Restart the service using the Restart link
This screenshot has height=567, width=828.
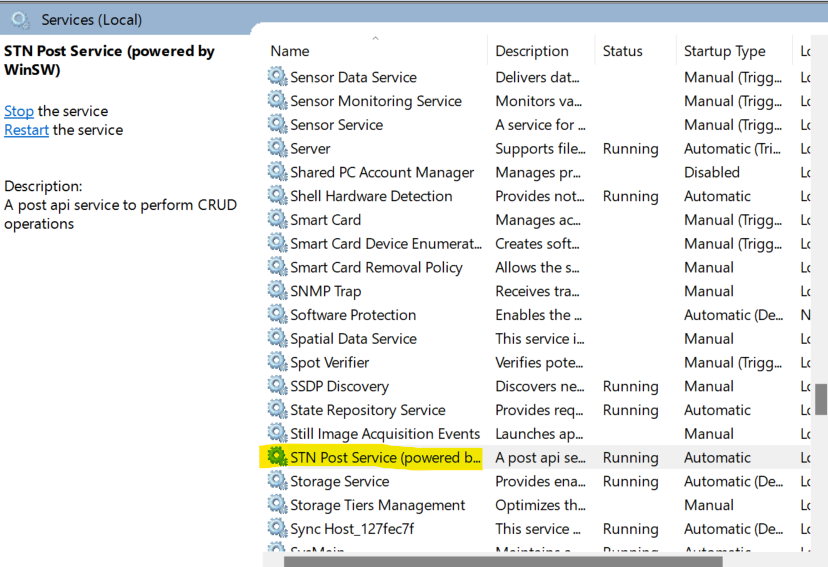[x=26, y=130]
